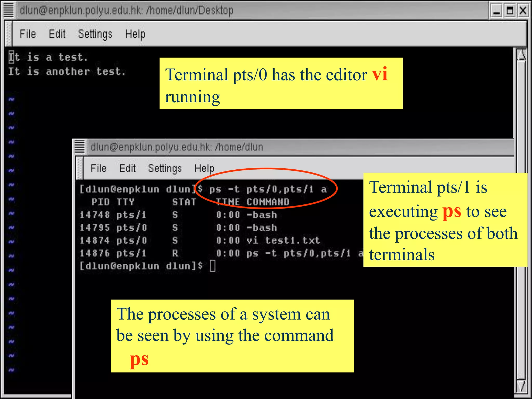Click window menu icon of Desktop terminal
532x399 pixels.
[9, 10]
